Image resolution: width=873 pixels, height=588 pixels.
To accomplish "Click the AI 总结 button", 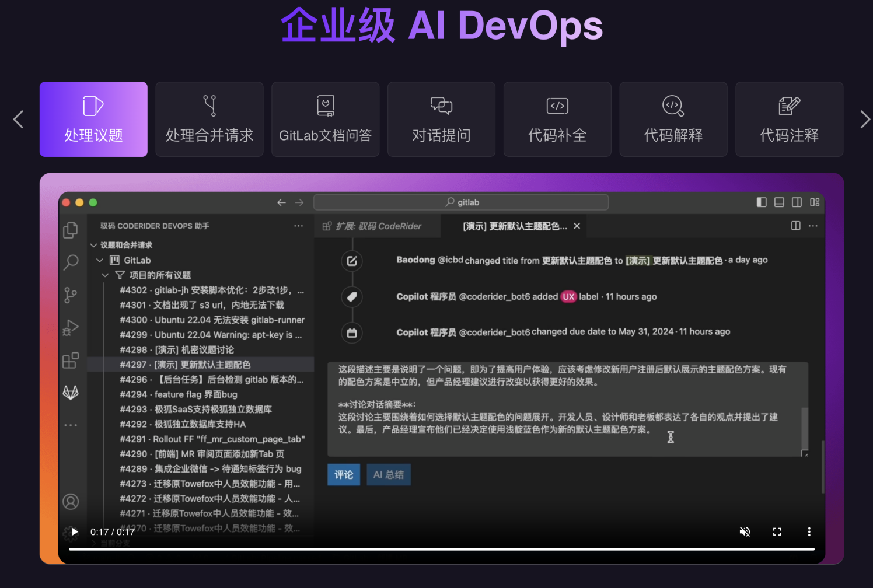I will pos(389,475).
